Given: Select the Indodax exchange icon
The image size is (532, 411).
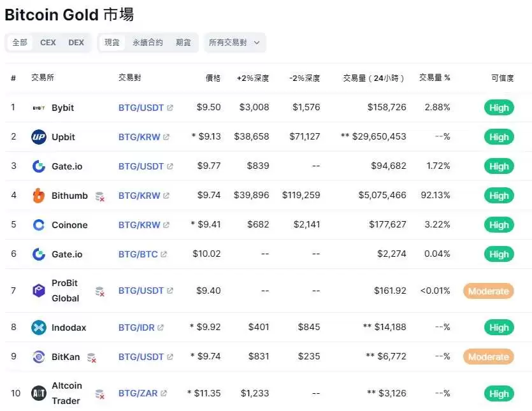Looking at the screenshot, I should (38, 327).
